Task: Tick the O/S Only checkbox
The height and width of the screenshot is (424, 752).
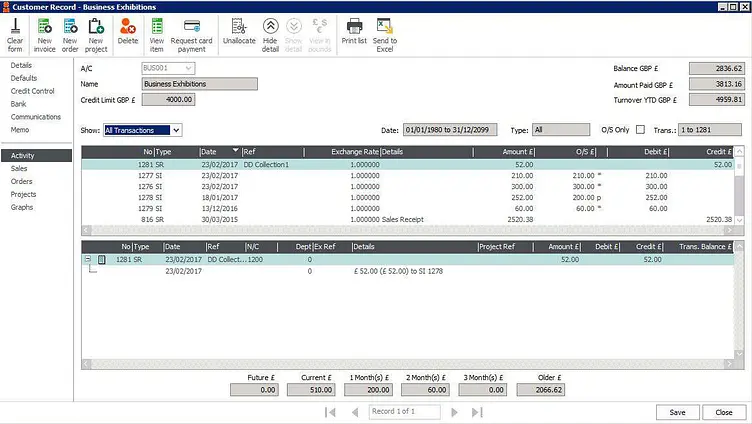Action: click(640, 130)
